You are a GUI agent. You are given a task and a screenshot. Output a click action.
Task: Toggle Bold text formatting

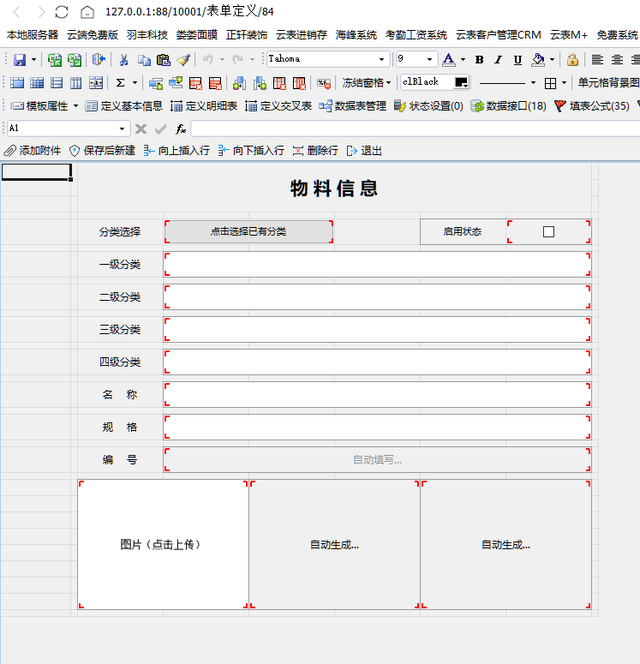tap(479, 60)
